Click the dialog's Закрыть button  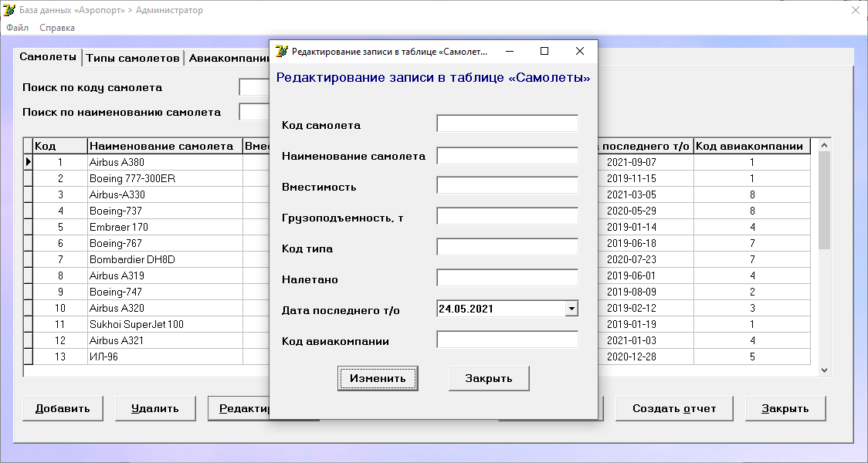point(489,378)
